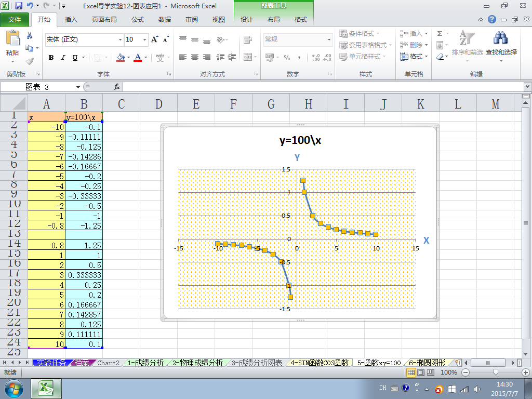Click into the formula bar input

pos(323,87)
